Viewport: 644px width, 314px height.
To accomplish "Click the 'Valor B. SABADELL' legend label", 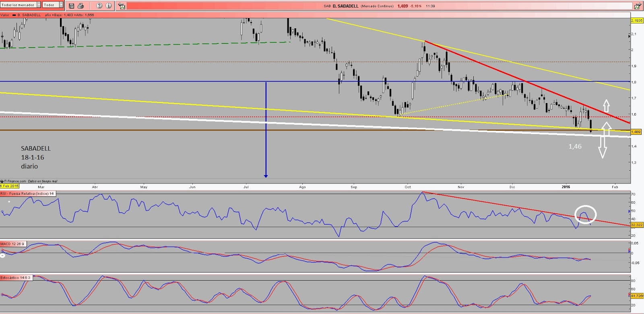I will click(21, 15).
